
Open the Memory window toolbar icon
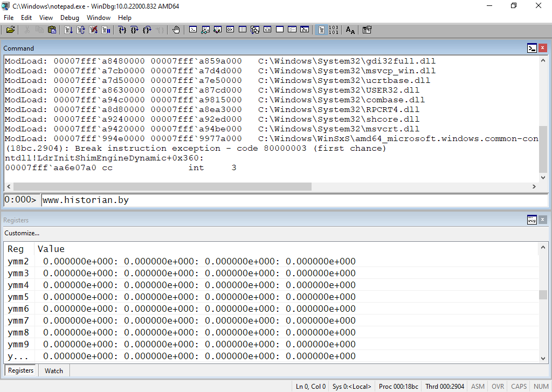[x=243, y=30]
